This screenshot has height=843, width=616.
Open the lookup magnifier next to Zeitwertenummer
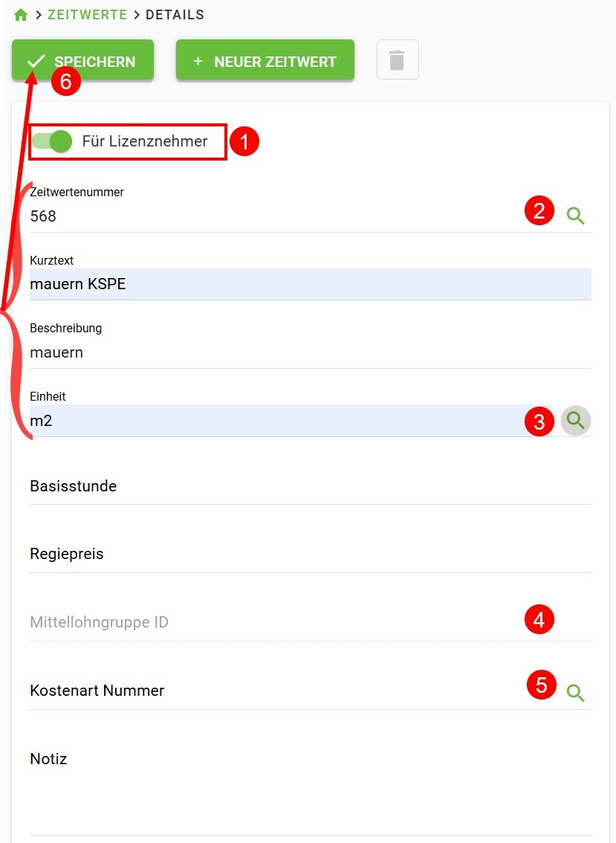(575, 216)
